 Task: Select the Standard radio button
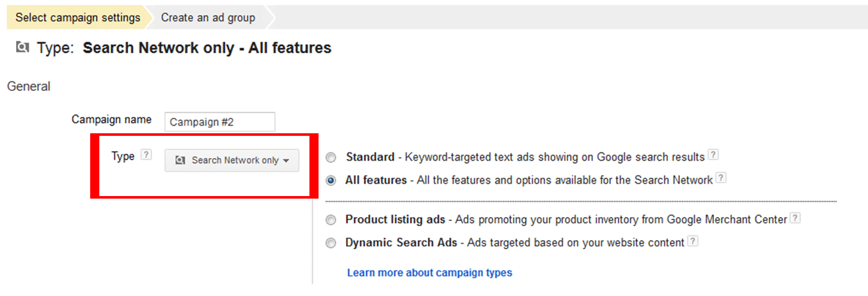[331, 158]
